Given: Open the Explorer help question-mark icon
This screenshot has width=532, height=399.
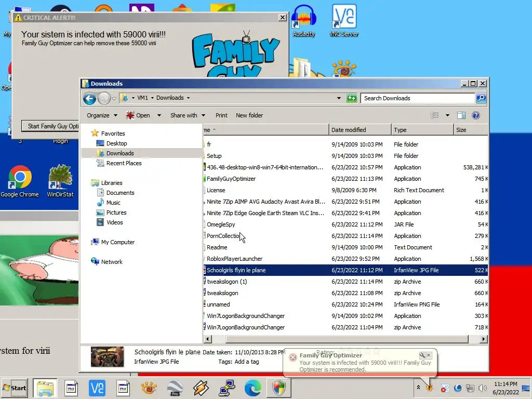Looking at the screenshot, I should pos(476,115).
